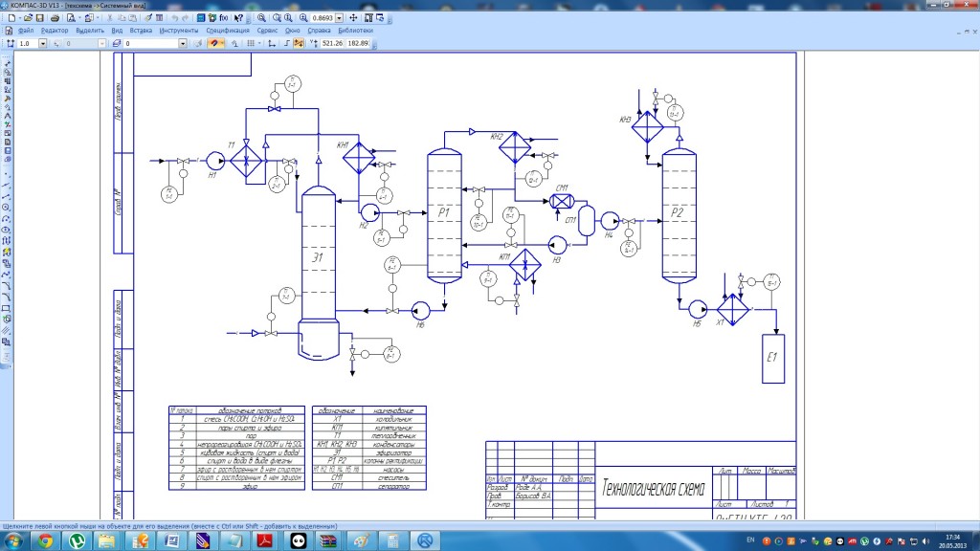
Task: Open the Спецификация menu
Action: tap(228, 30)
